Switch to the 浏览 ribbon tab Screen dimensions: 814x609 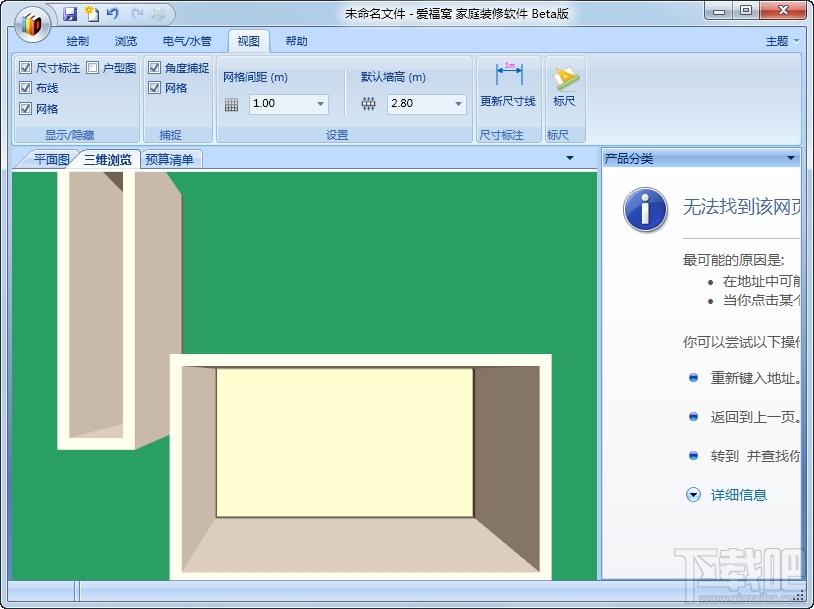126,41
